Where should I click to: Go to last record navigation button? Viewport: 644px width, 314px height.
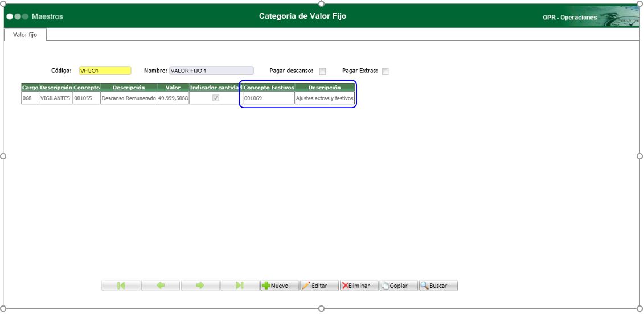click(240, 286)
